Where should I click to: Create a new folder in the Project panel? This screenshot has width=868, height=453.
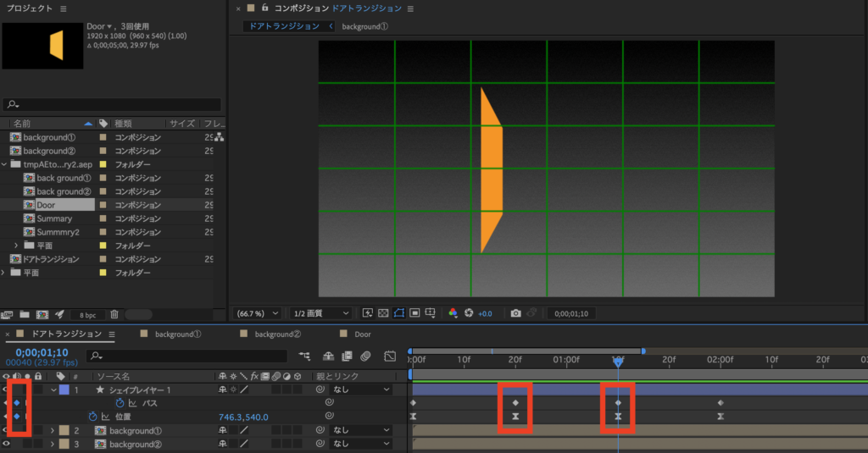(x=24, y=314)
